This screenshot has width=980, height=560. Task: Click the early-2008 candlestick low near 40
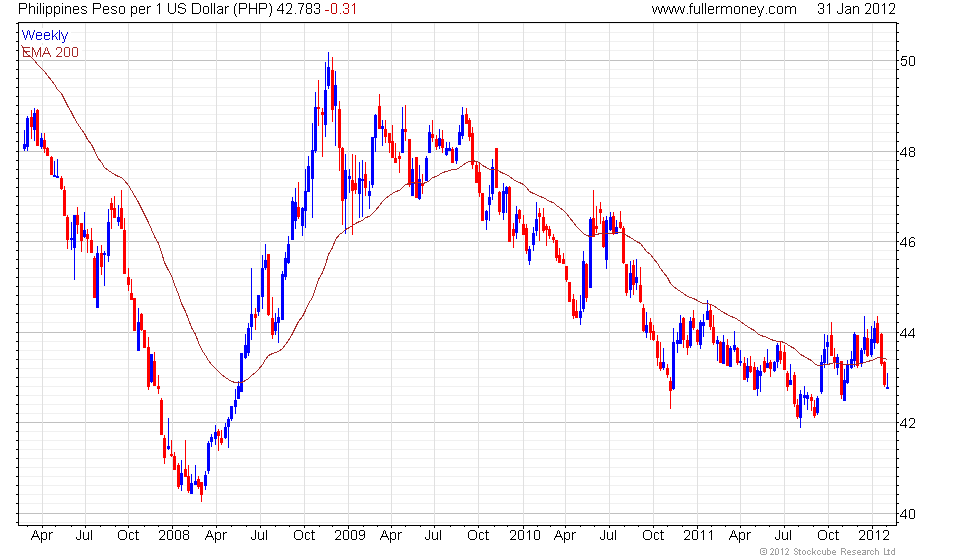point(201,488)
